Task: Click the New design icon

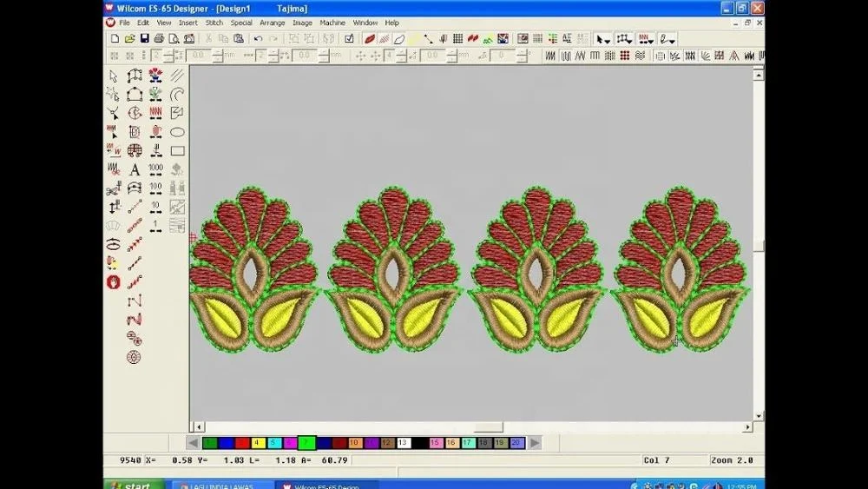Action: point(115,39)
